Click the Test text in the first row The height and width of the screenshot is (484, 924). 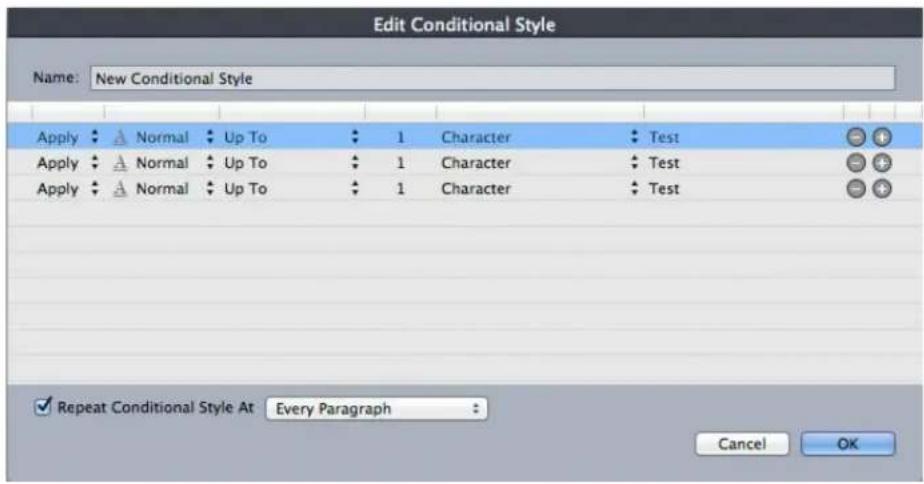click(664, 137)
